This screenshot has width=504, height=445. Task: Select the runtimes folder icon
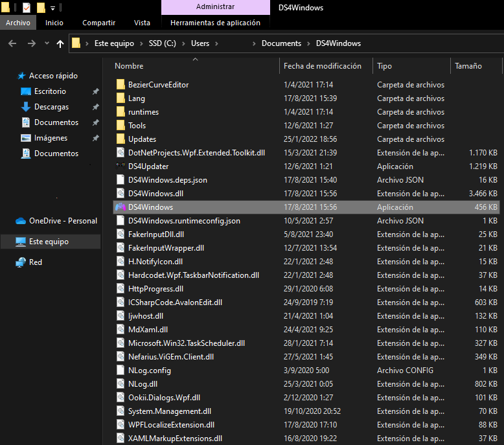point(120,112)
